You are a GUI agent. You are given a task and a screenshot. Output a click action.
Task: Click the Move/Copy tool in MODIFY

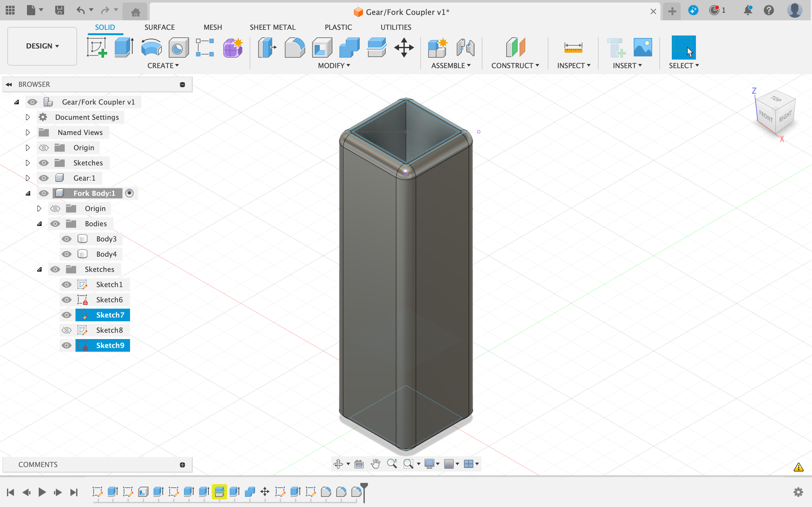(x=405, y=48)
